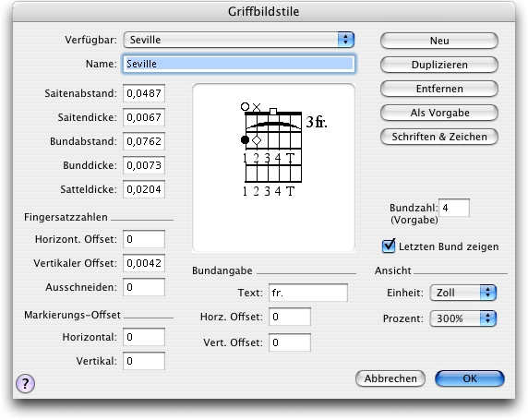Image resolution: width=528 pixels, height=420 pixels.
Task: Click the Vertikaler Offset input field
Action: coord(144,263)
